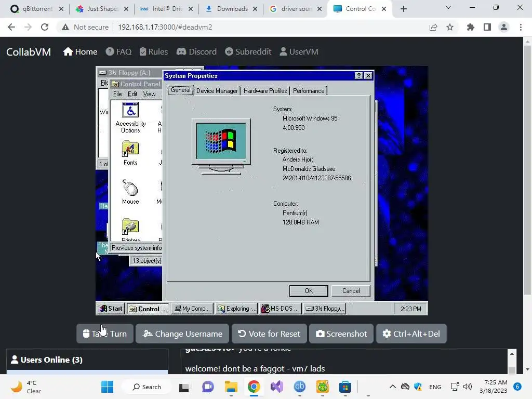532x399 pixels.
Task: Go to CollabVM Home link
Action: [80, 51]
